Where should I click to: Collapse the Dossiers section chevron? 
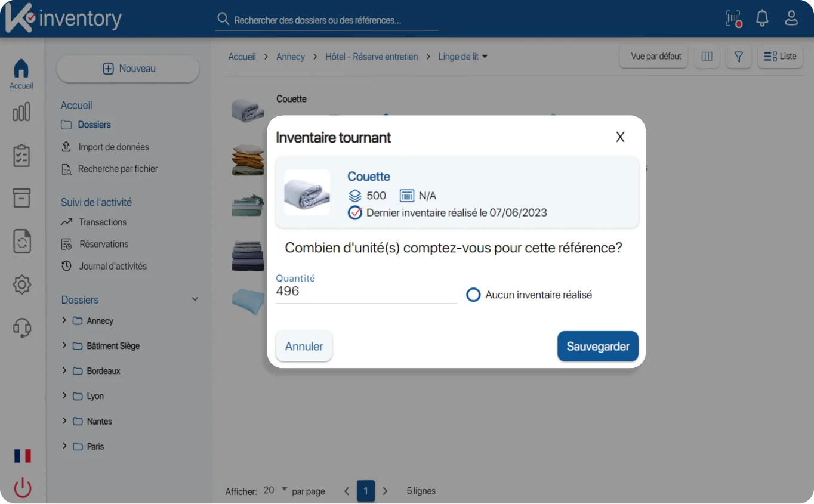(195, 299)
